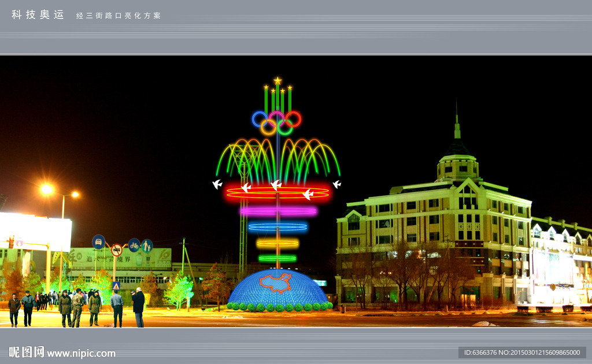592x364 pixels.
Task: Click the top gold star on the tower
Action: coord(277,81)
